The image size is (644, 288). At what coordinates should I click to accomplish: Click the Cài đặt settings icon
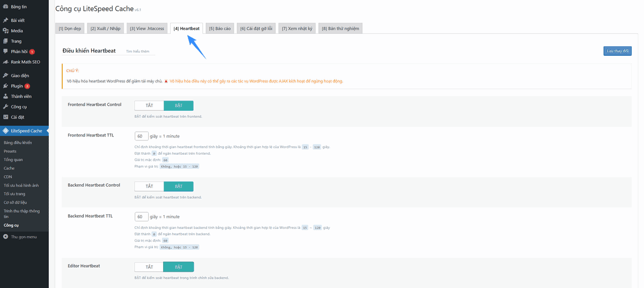pyautogui.click(x=5, y=117)
